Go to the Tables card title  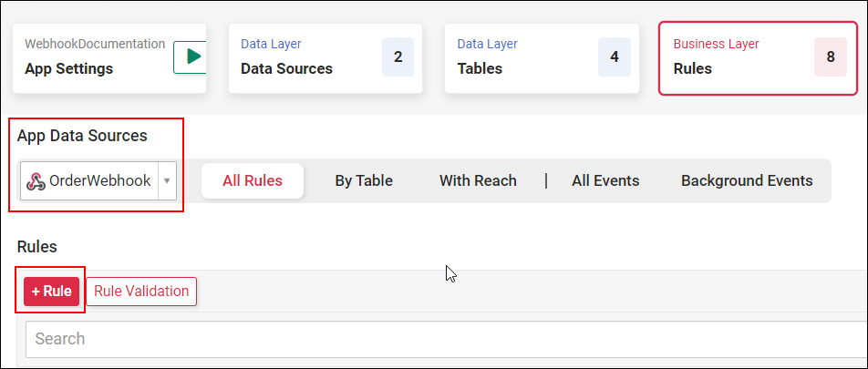pyautogui.click(x=480, y=68)
